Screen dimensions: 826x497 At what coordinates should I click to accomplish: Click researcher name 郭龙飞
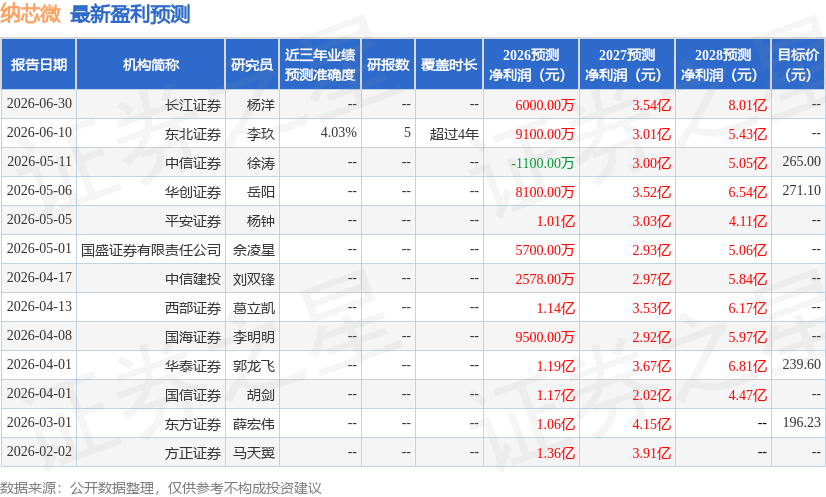(x=254, y=366)
